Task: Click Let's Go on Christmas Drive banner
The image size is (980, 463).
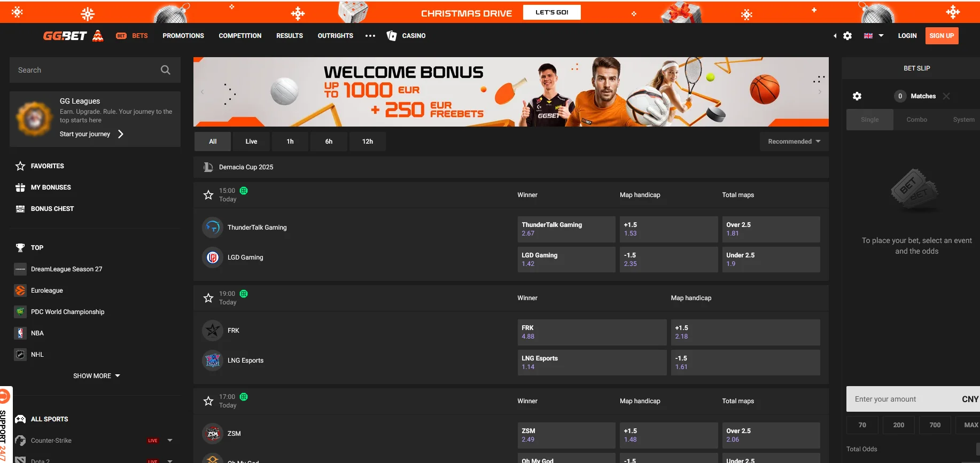Action: [551, 12]
